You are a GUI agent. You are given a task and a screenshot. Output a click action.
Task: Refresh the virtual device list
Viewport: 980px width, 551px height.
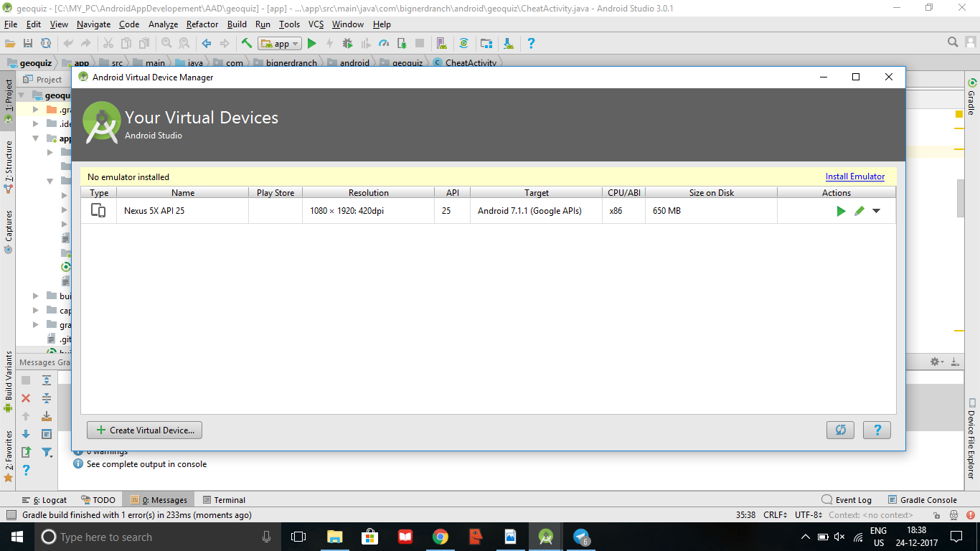point(840,430)
